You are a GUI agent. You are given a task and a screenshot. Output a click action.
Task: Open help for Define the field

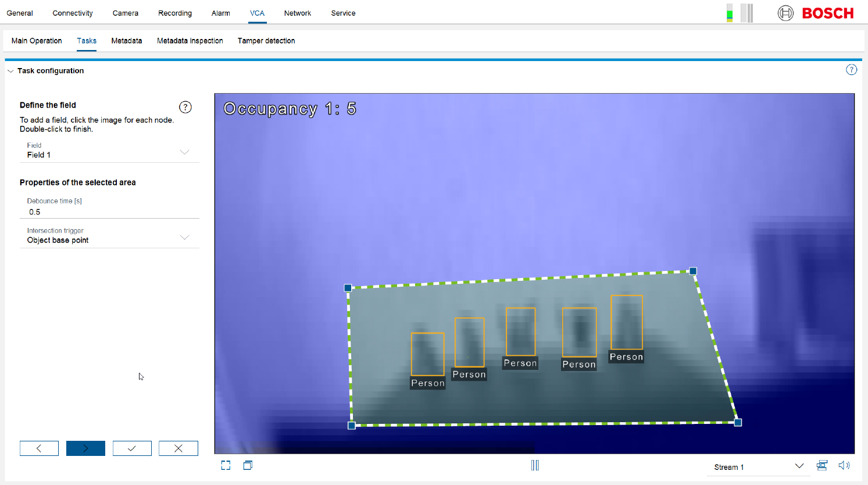pyautogui.click(x=185, y=107)
